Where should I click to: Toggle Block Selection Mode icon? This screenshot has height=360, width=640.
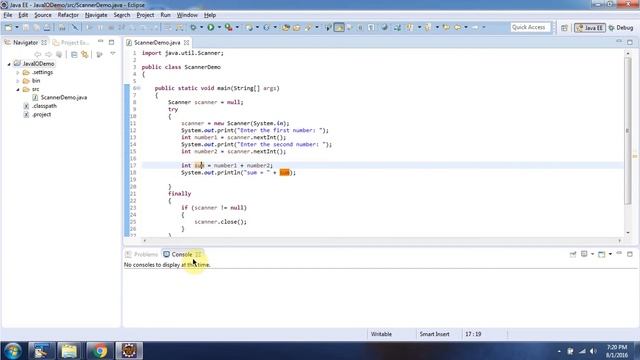point(360,27)
